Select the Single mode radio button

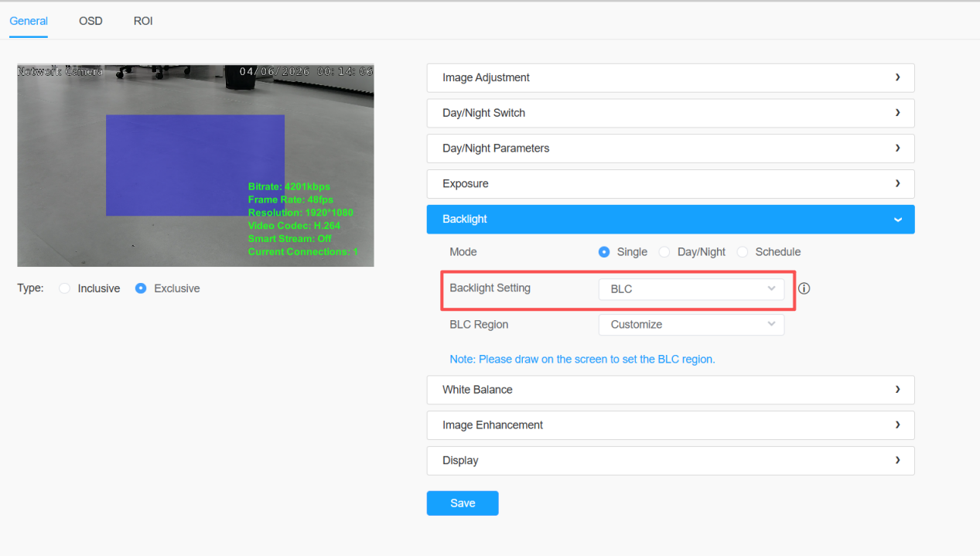604,252
